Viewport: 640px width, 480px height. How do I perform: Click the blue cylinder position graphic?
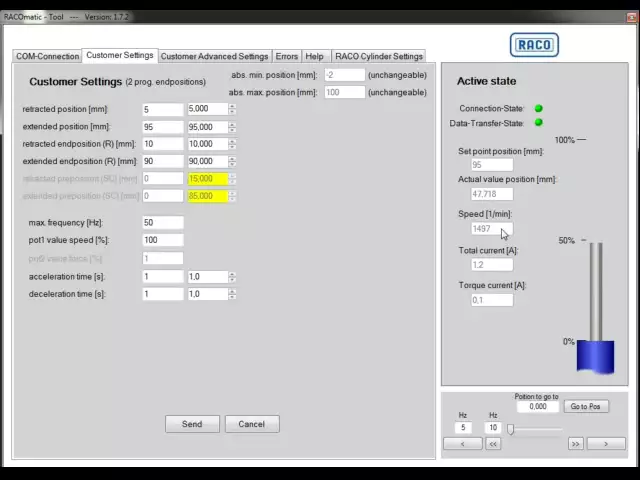tap(596, 355)
